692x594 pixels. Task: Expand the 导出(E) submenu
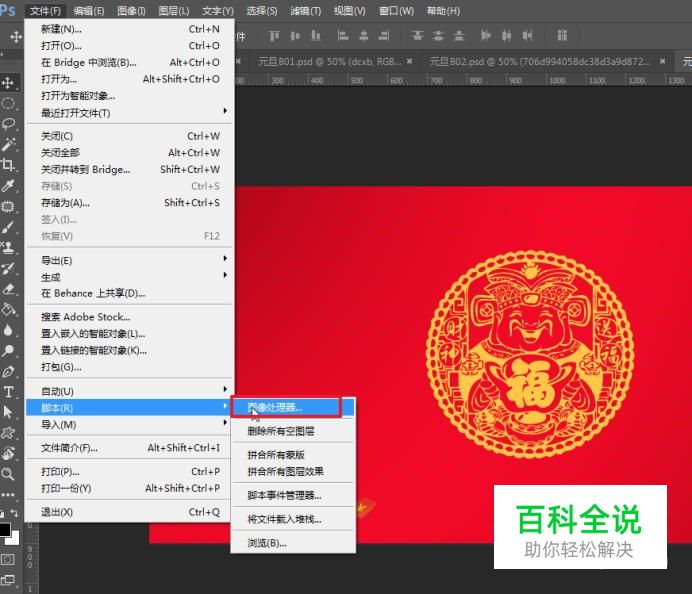(x=129, y=260)
